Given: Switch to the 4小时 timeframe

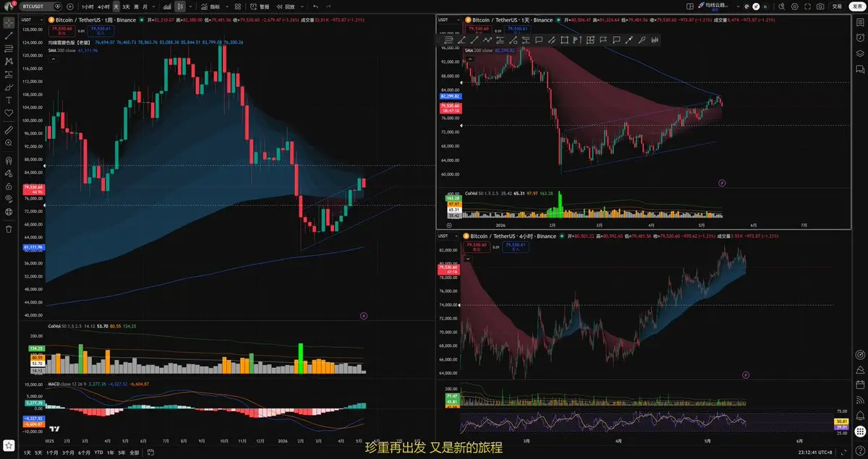Looking at the screenshot, I should coord(103,7).
